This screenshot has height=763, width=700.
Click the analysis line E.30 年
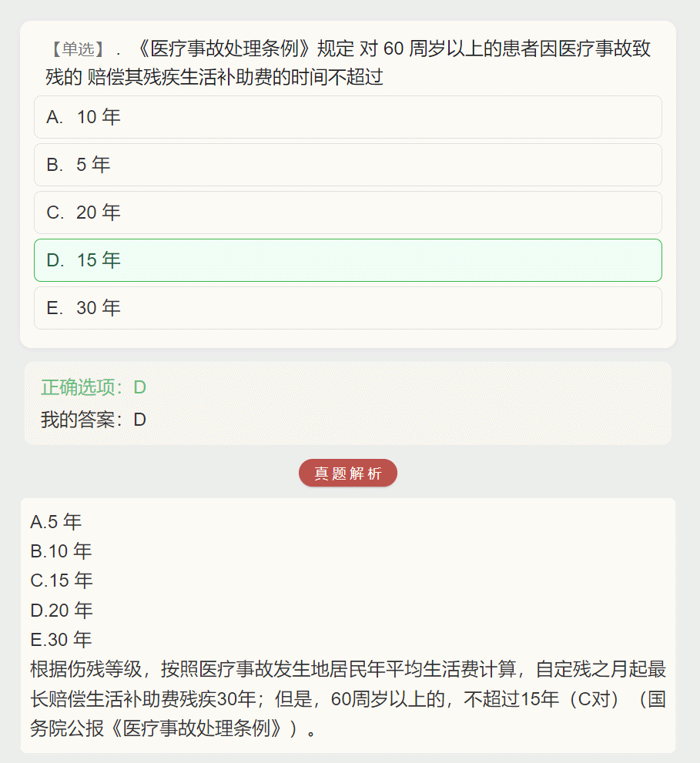[x=62, y=639]
